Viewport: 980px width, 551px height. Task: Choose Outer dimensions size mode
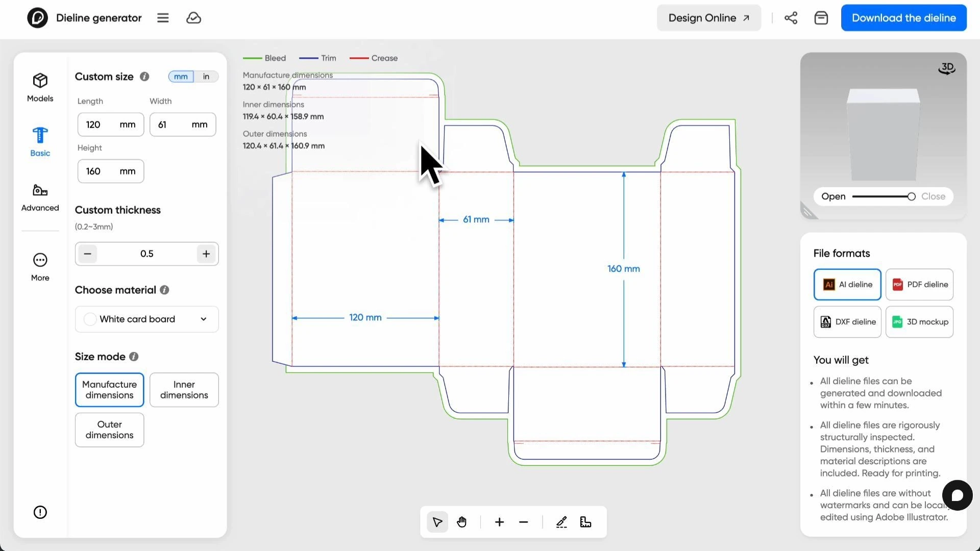click(x=109, y=430)
